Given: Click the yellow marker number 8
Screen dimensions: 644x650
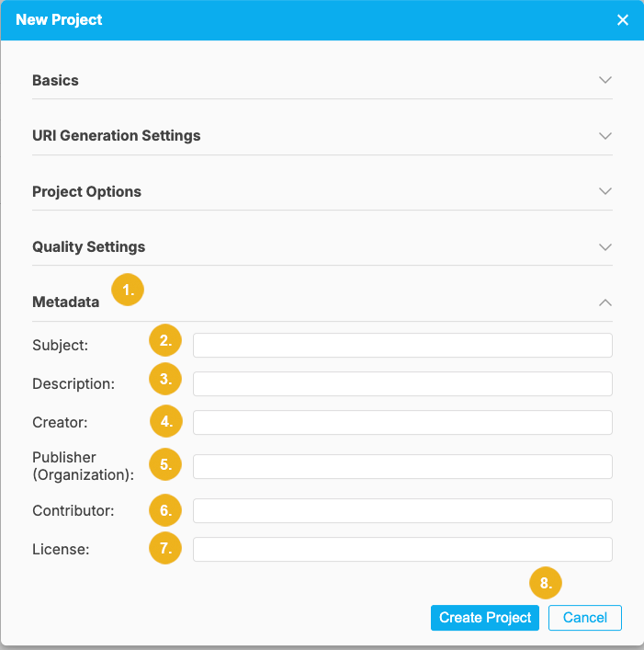Looking at the screenshot, I should point(546,583).
